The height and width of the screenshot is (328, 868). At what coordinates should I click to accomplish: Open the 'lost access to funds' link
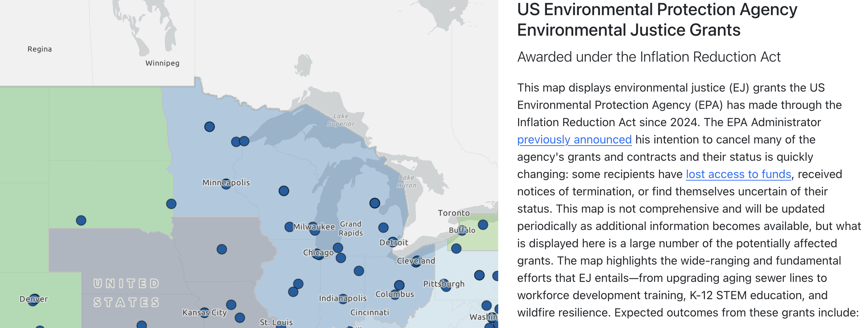pyautogui.click(x=738, y=174)
